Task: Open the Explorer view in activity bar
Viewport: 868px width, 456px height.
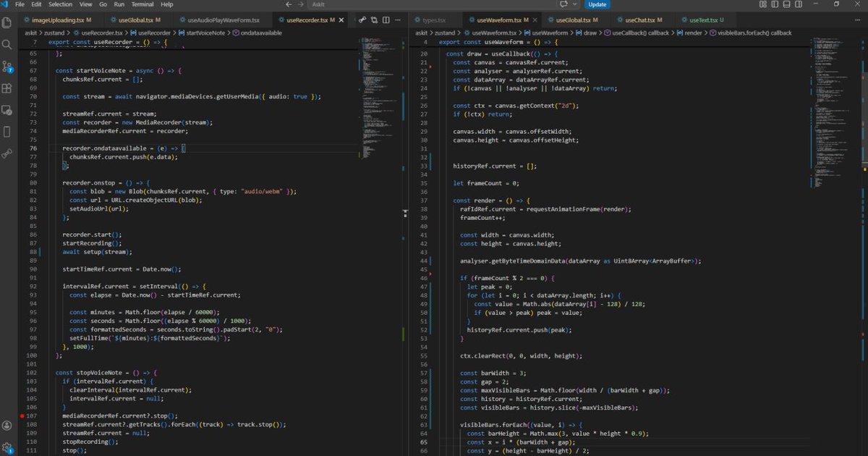Action: point(7,22)
